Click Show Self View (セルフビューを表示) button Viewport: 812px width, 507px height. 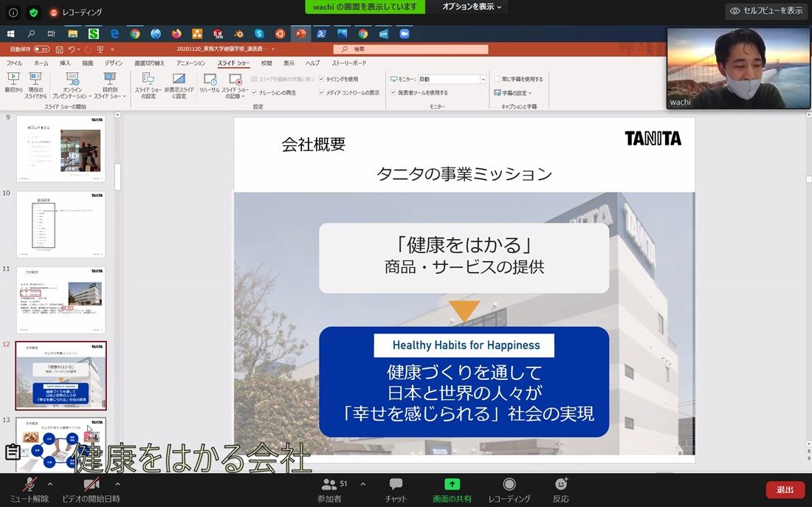click(x=766, y=11)
